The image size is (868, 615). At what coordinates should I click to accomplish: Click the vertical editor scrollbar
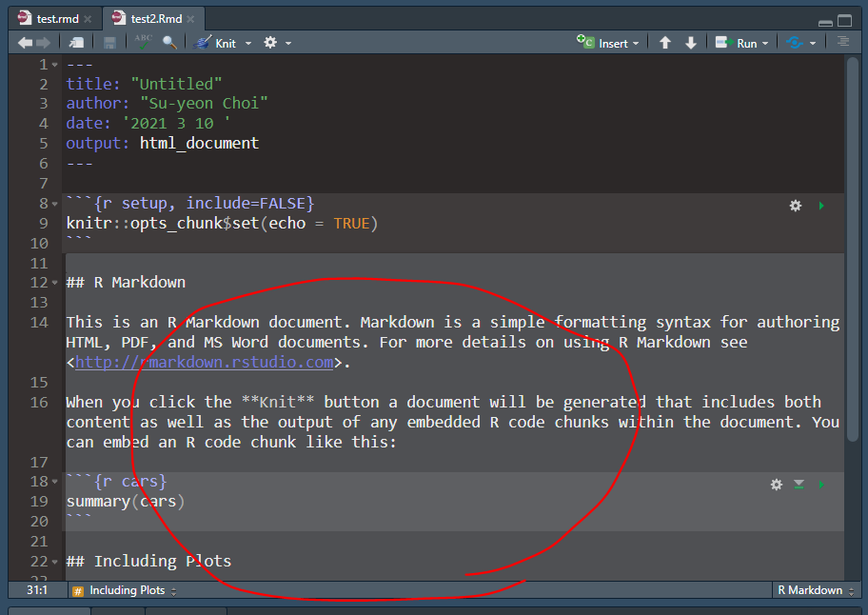pos(853,249)
